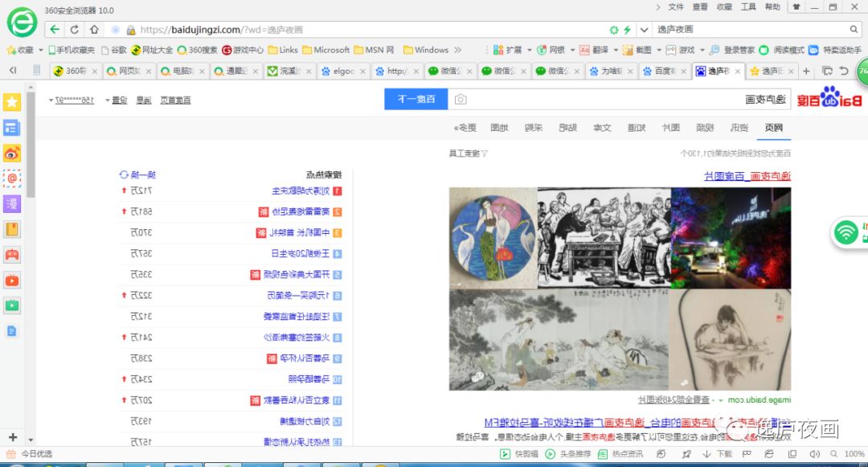868x467 pixels.
Task: Open the 特卖返助手 extension
Action: pyautogui.click(x=835, y=50)
